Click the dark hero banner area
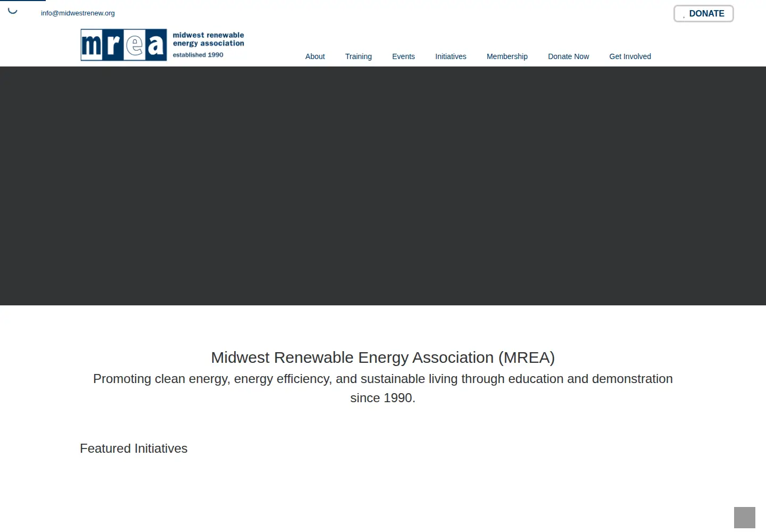 (x=383, y=186)
